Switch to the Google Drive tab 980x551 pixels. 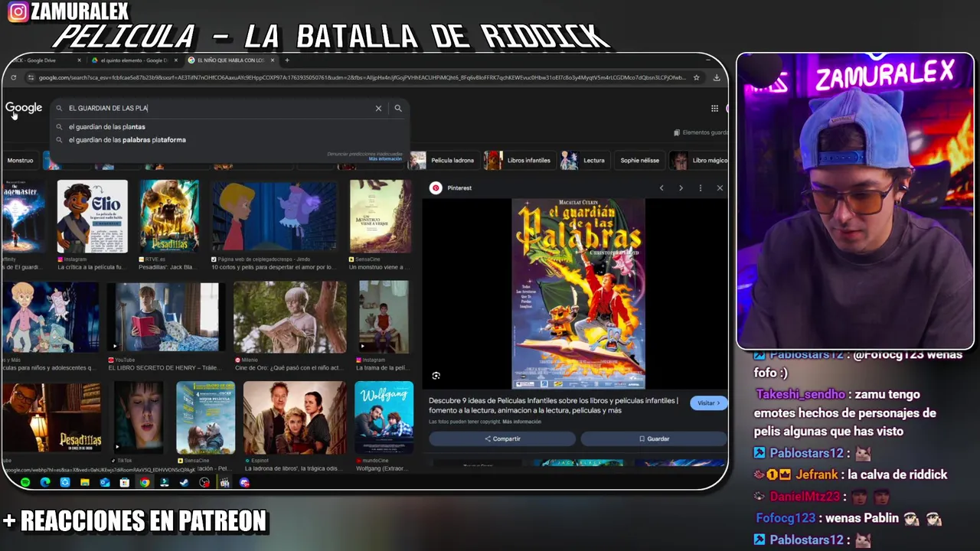click(42, 60)
